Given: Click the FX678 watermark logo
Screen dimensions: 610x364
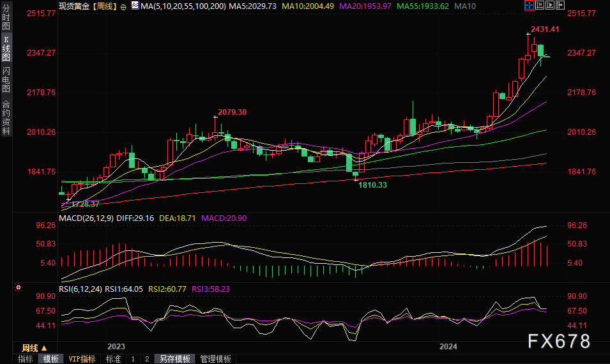Looking at the screenshot, I should (559, 342).
